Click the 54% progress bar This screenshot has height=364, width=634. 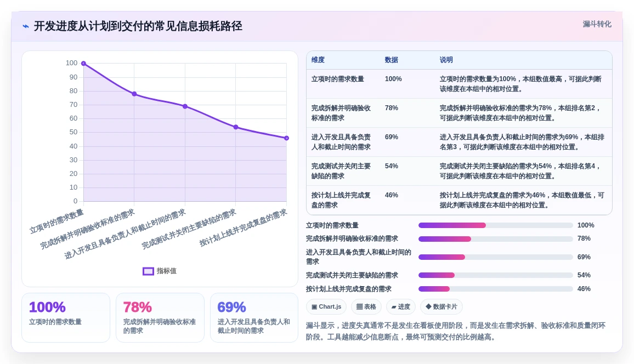(x=495, y=275)
